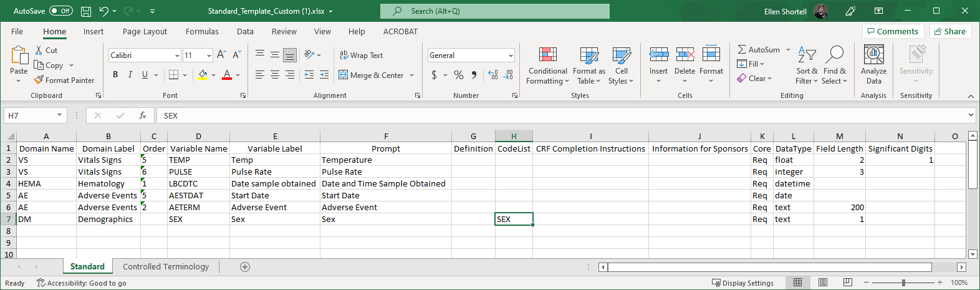The width and height of the screenshot is (980, 290).
Task: Click the Save icon in title bar
Action: coord(86,11)
